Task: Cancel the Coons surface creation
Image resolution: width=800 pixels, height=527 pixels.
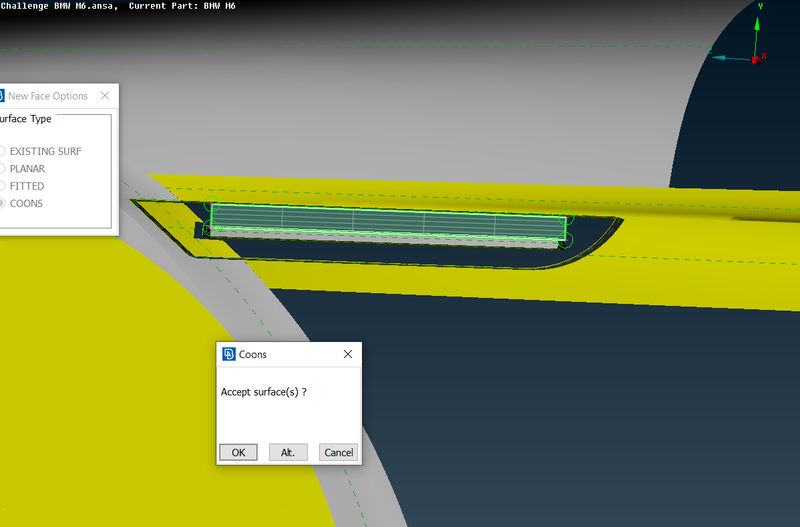Action: 338,452
